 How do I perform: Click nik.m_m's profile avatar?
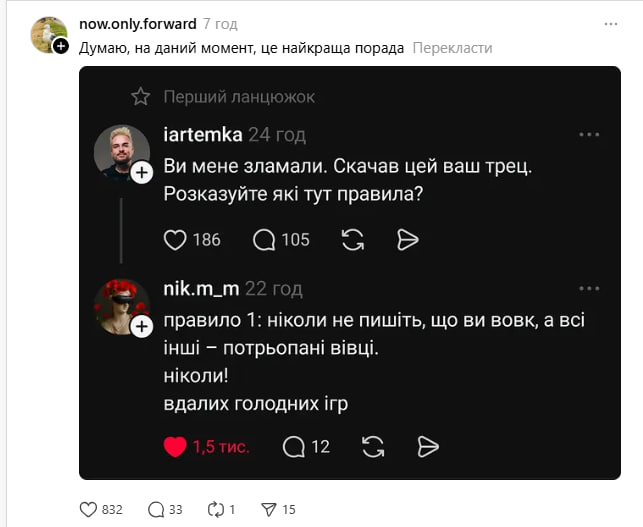tap(120, 303)
